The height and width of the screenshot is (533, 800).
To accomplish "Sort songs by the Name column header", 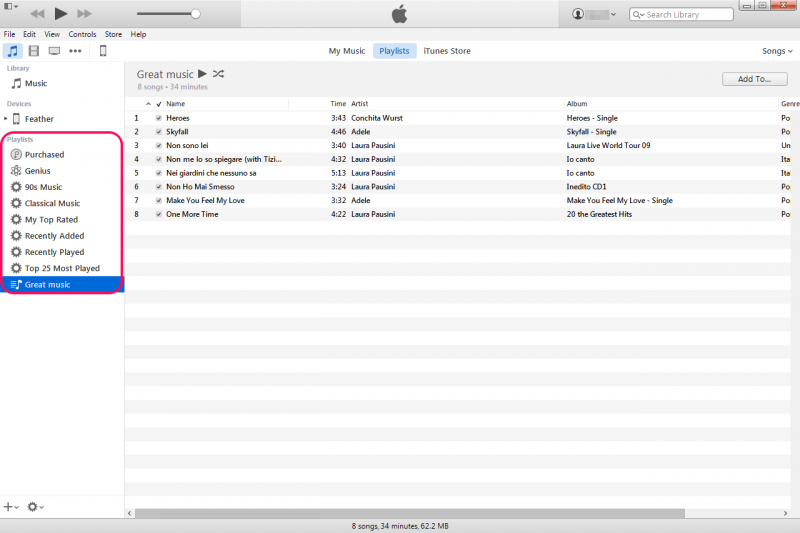I will [226, 104].
